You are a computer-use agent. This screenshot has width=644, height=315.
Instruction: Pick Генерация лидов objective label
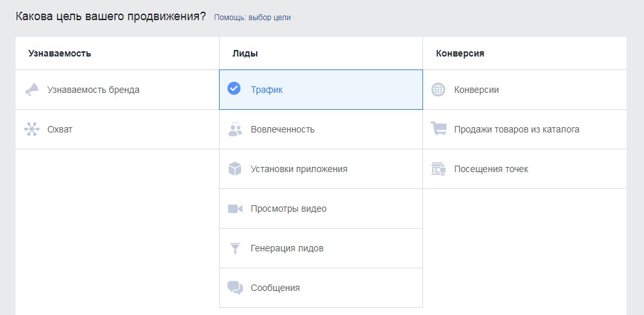click(x=287, y=249)
